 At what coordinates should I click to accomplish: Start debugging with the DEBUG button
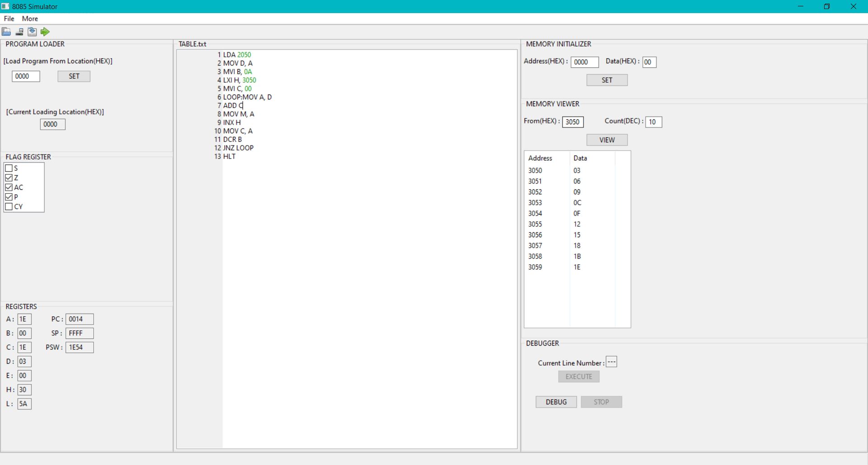556,402
